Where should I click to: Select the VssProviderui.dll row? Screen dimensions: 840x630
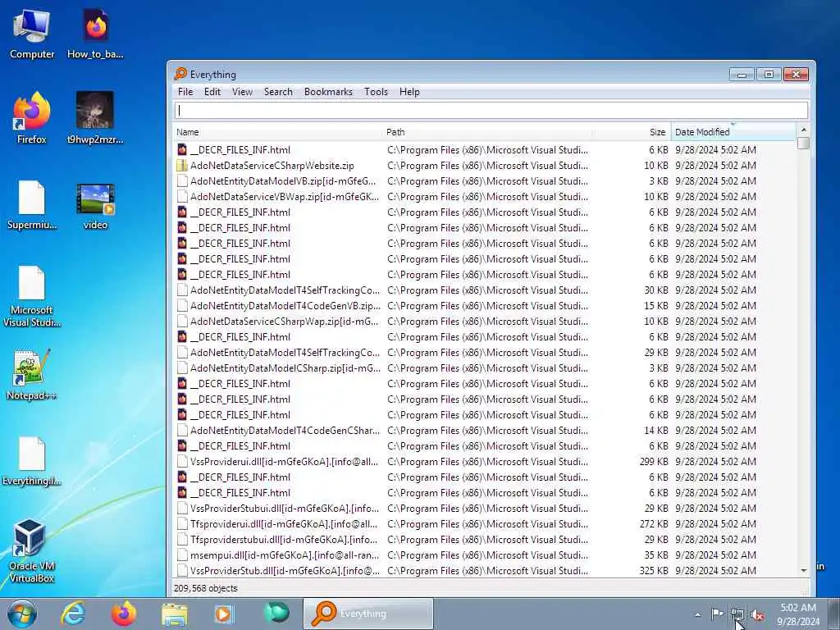click(x=485, y=461)
